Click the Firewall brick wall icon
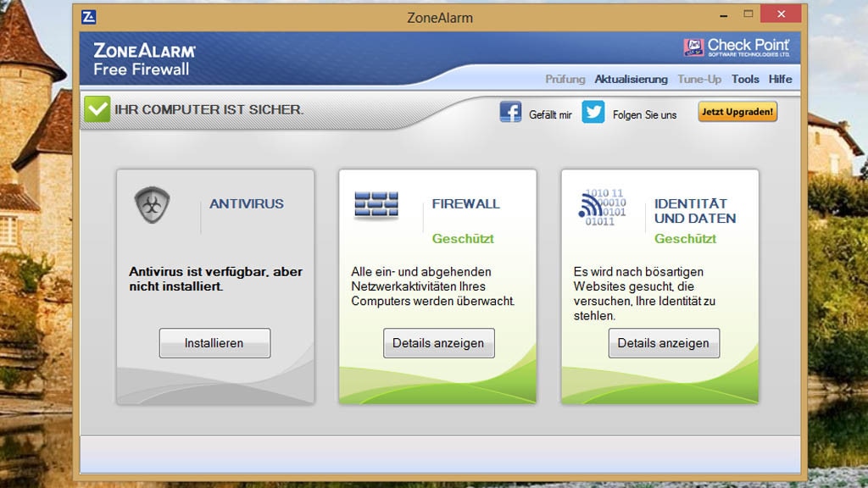Image resolution: width=868 pixels, height=488 pixels. click(x=376, y=205)
